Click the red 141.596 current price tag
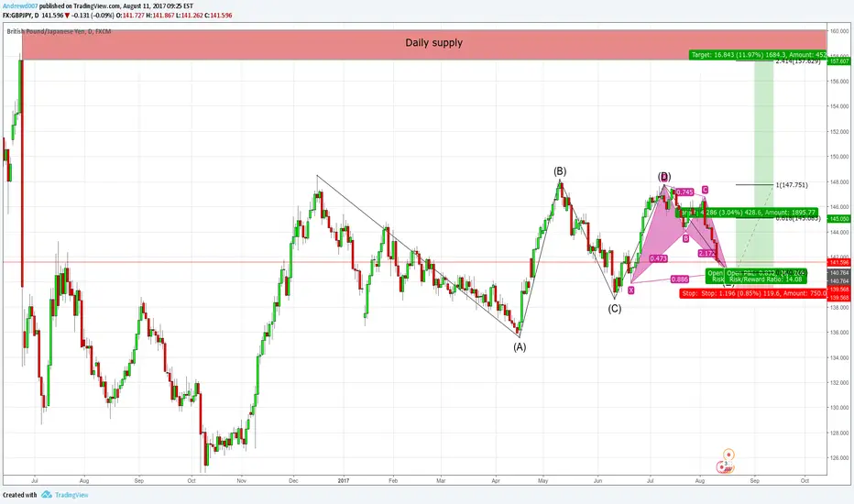This screenshot has width=854, height=504. 839,262
